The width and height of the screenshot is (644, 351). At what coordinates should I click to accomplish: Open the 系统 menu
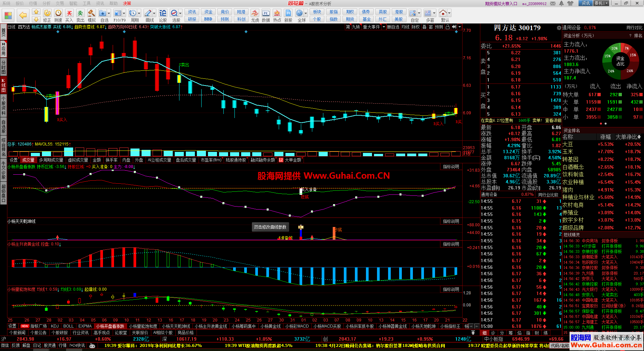[x=6, y=3]
